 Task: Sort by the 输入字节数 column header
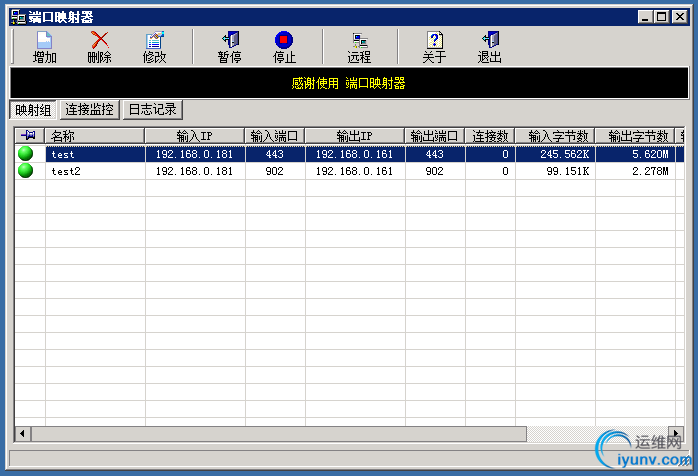pyautogui.click(x=555, y=136)
